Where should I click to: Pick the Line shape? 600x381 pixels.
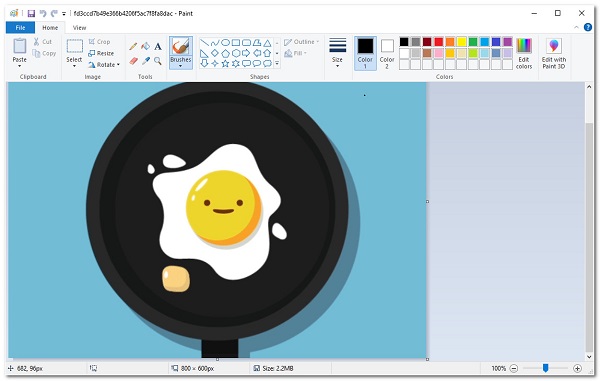[x=205, y=43]
